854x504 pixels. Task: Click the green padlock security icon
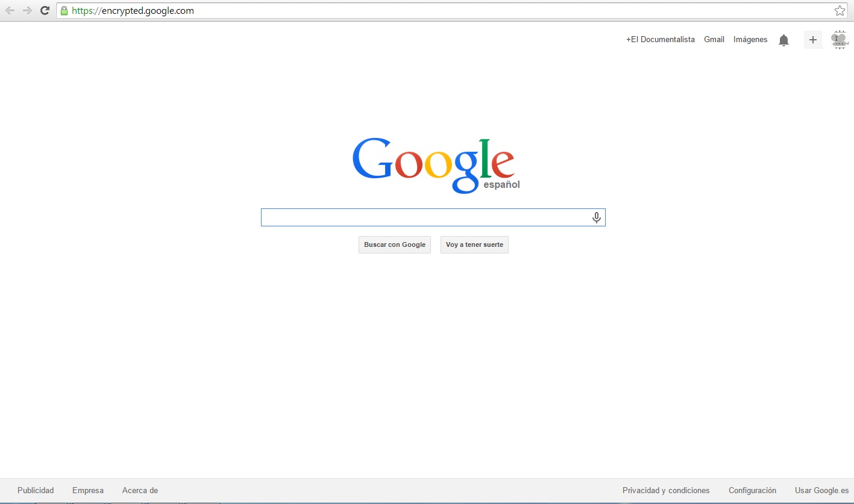[x=64, y=11]
